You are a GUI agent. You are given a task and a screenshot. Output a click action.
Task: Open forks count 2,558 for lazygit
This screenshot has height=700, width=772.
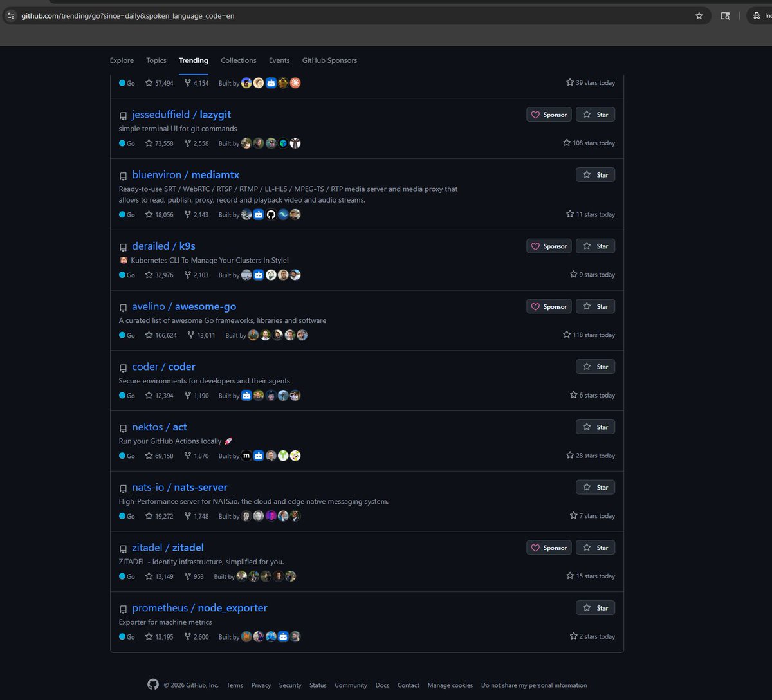point(196,143)
